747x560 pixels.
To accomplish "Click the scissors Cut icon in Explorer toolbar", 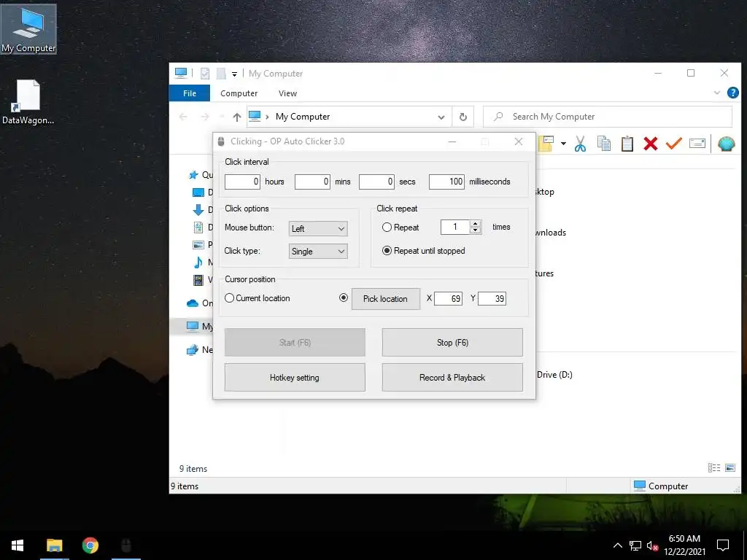I will [x=580, y=144].
